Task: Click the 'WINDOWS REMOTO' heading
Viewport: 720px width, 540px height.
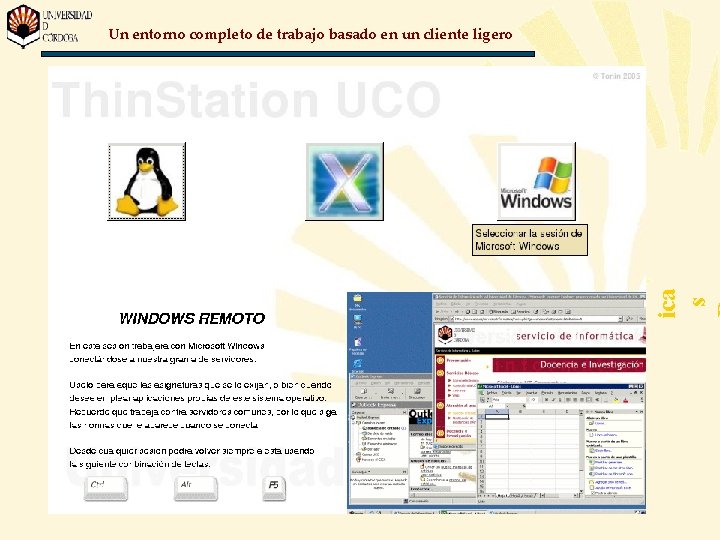Action: click(x=192, y=318)
